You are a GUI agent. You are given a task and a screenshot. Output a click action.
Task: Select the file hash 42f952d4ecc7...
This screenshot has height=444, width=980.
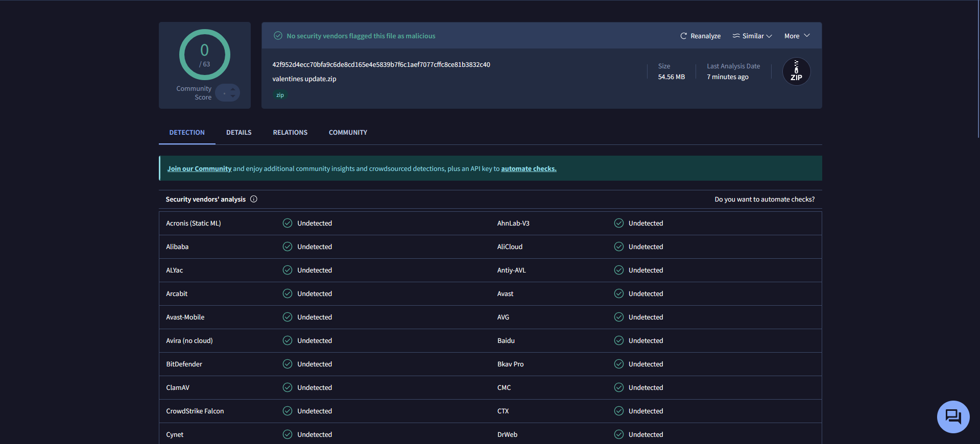(381, 65)
